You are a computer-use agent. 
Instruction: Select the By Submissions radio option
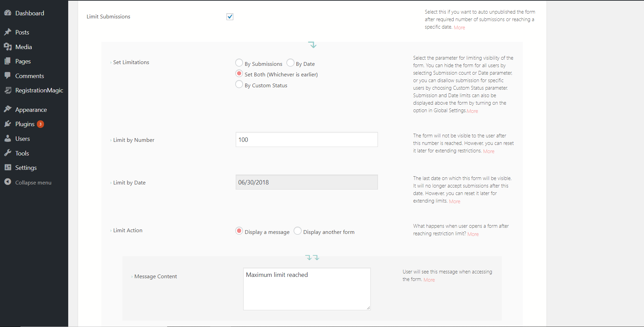239,63
